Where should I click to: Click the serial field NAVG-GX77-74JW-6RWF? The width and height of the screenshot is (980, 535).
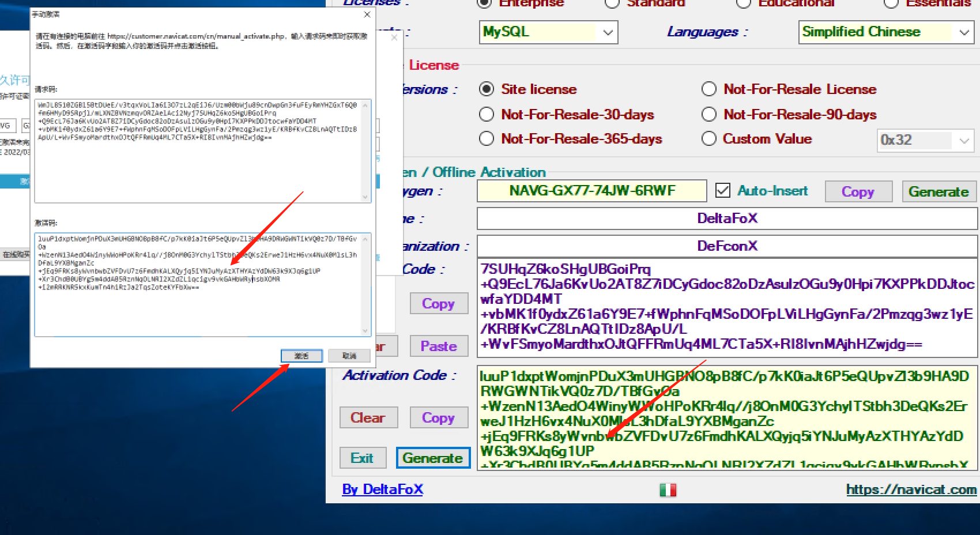[x=592, y=191]
